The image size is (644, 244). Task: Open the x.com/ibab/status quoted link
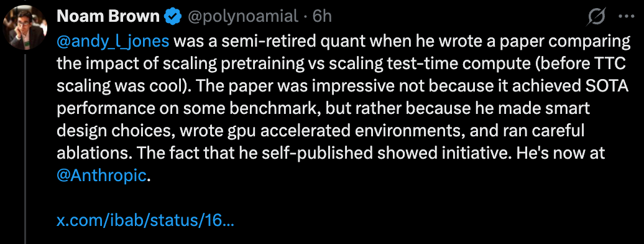click(145, 220)
